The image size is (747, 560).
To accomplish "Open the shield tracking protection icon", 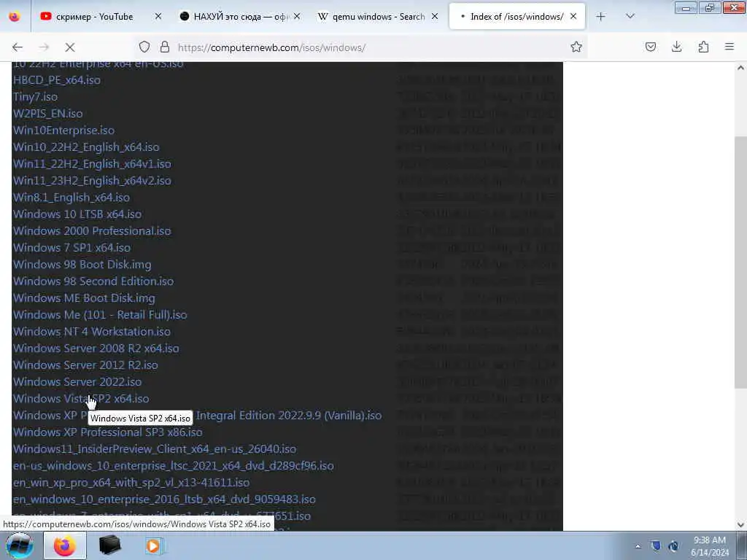I will coord(144,47).
